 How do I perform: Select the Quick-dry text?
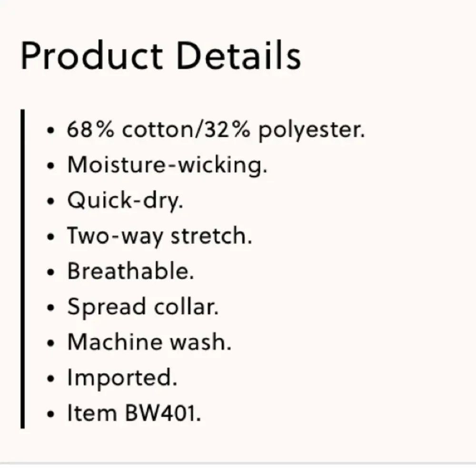[125, 201]
